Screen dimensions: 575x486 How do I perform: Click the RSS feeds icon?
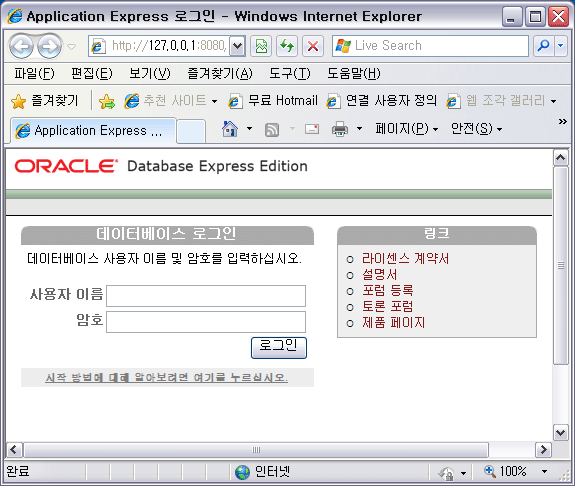272,129
